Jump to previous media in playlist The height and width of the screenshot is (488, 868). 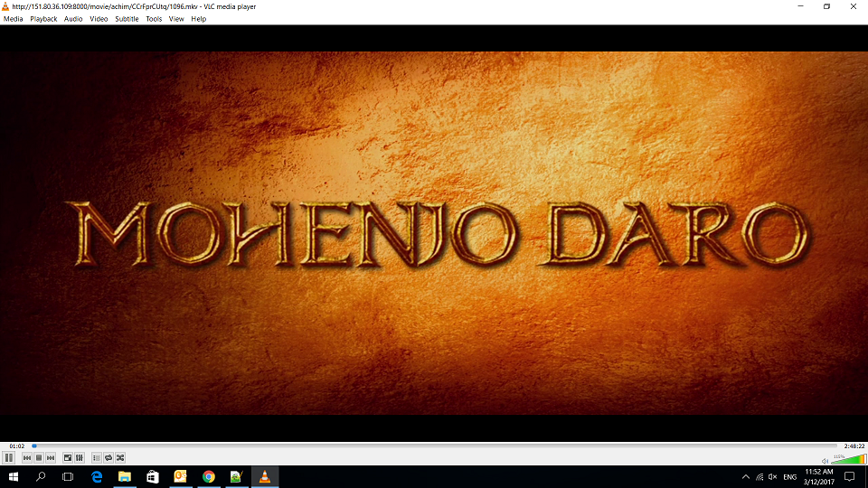pos(27,457)
